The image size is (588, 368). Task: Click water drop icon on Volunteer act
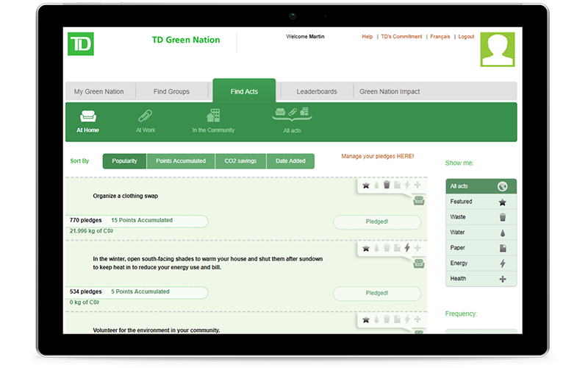(376, 319)
